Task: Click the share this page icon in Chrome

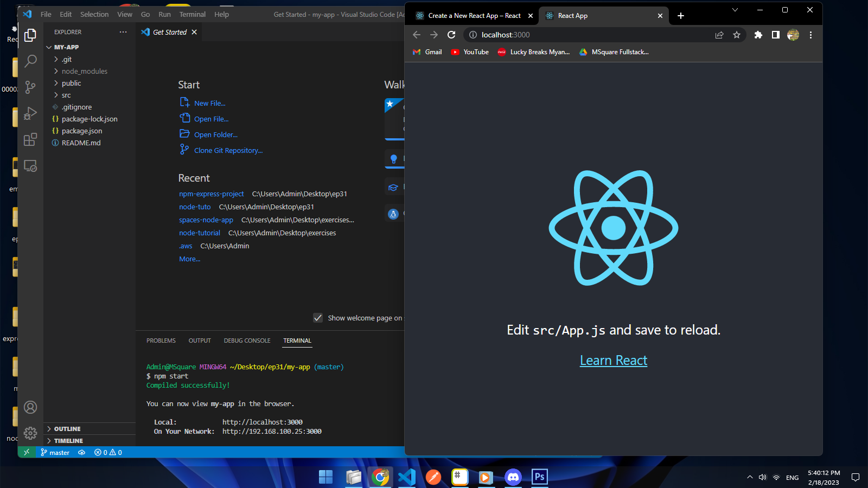Action: (719, 35)
